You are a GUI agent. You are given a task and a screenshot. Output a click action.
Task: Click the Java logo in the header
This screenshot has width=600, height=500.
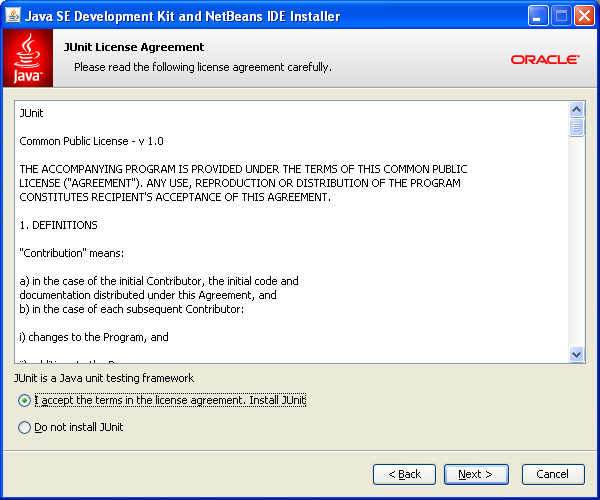pyautogui.click(x=28, y=58)
